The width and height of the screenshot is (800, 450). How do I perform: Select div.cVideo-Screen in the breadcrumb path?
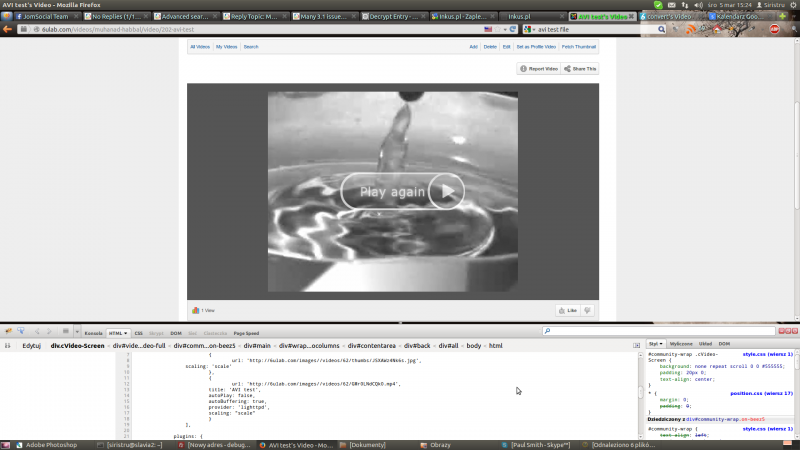pos(77,345)
